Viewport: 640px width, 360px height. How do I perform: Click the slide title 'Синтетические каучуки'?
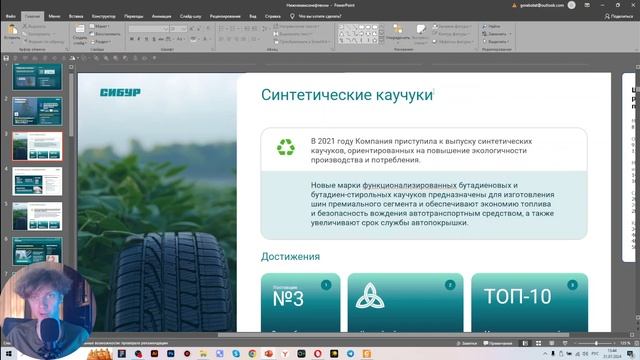click(347, 95)
